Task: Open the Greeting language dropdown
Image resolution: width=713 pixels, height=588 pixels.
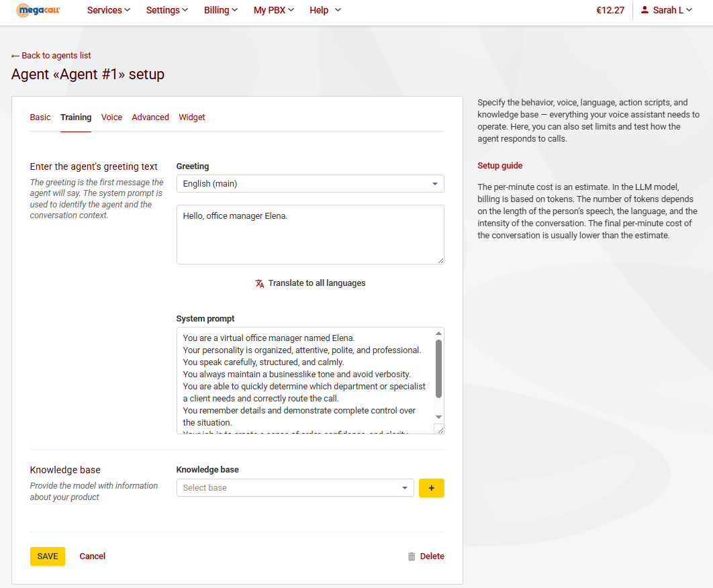Action: coord(310,184)
